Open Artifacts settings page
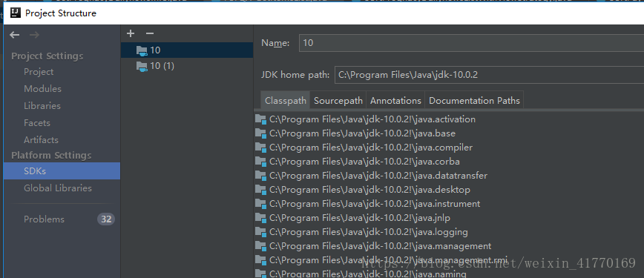644x278 pixels. pos(41,140)
